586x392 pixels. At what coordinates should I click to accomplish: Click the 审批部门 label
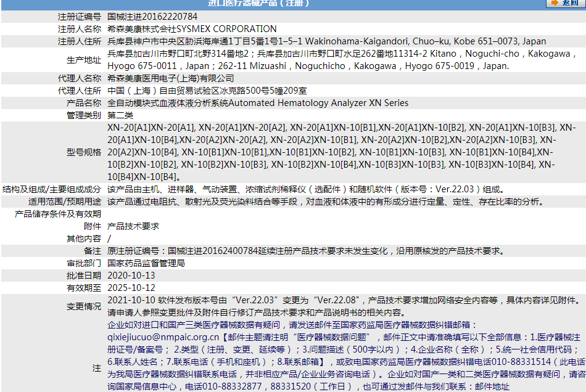pyautogui.click(x=84, y=263)
